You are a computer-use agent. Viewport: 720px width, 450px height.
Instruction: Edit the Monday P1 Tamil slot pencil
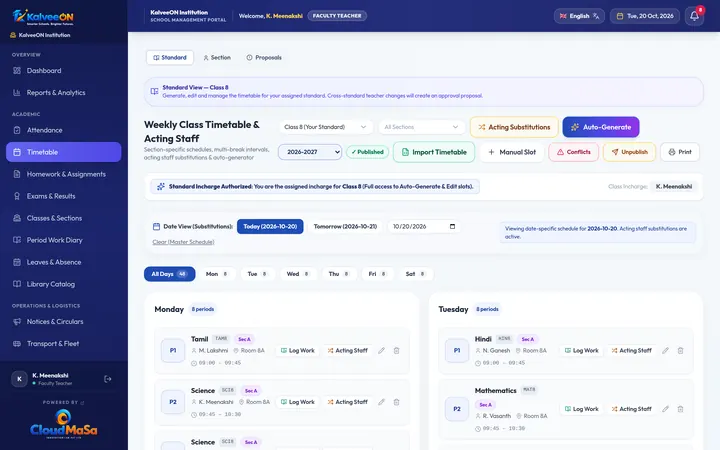(381, 350)
